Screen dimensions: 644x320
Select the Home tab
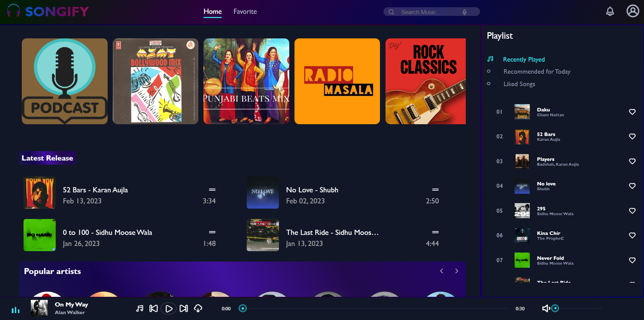[212, 11]
